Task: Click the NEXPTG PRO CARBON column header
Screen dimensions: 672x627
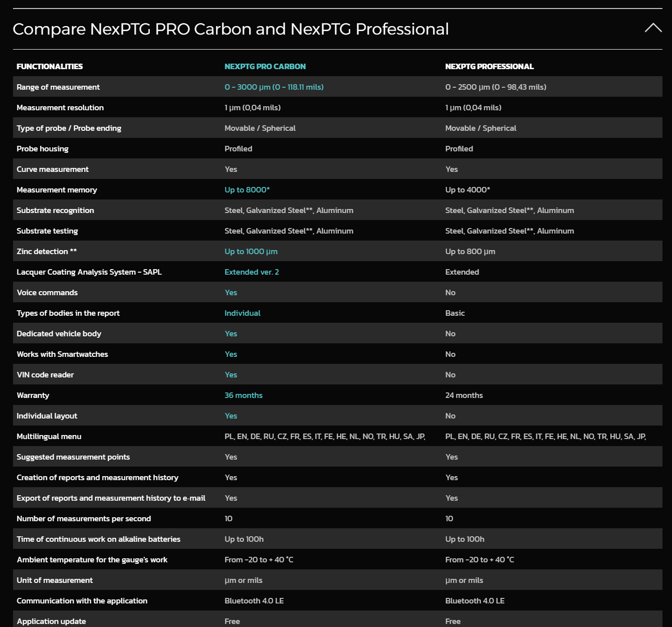Action: pos(265,67)
